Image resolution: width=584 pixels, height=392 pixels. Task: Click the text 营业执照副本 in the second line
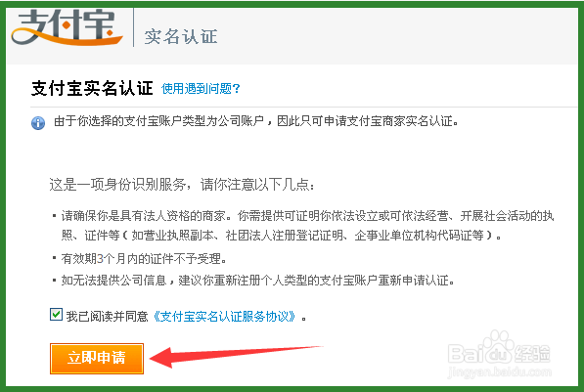172,236
